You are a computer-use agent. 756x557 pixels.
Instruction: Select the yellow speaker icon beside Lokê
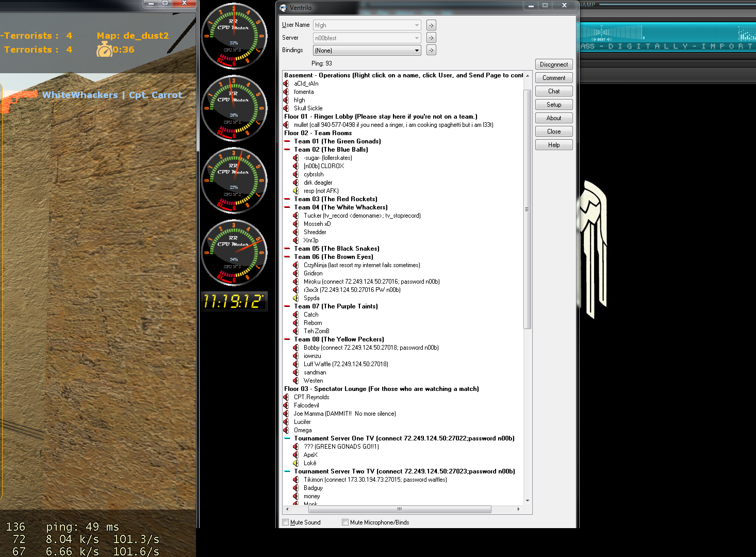[x=296, y=463]
